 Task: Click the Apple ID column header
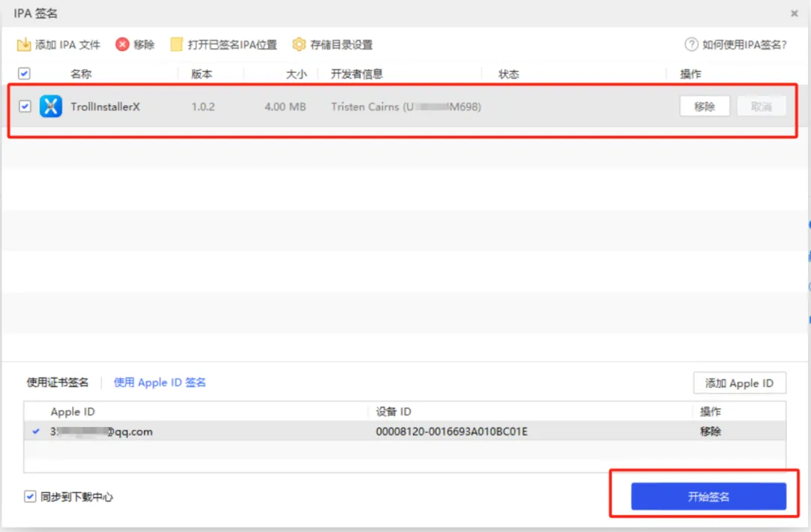click(73, 411)
